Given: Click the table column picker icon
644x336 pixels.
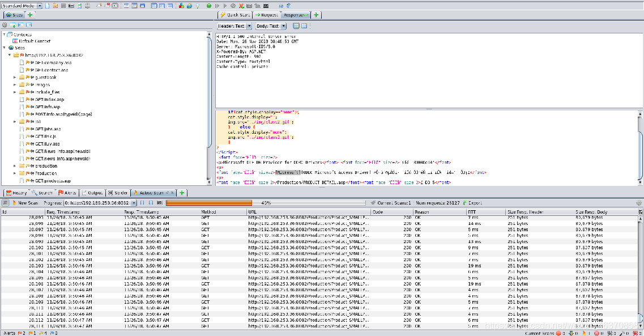Looking at the screenshot, I should (640, 212).
